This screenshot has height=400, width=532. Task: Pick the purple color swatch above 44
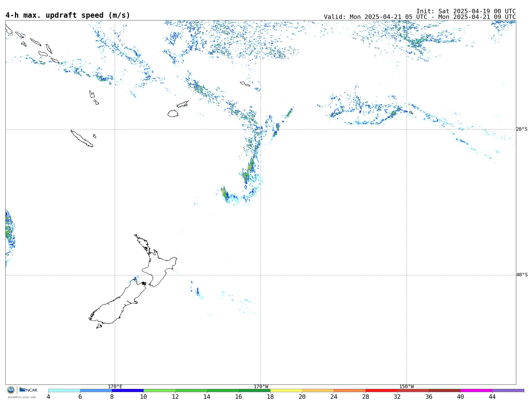click(508, 391)
